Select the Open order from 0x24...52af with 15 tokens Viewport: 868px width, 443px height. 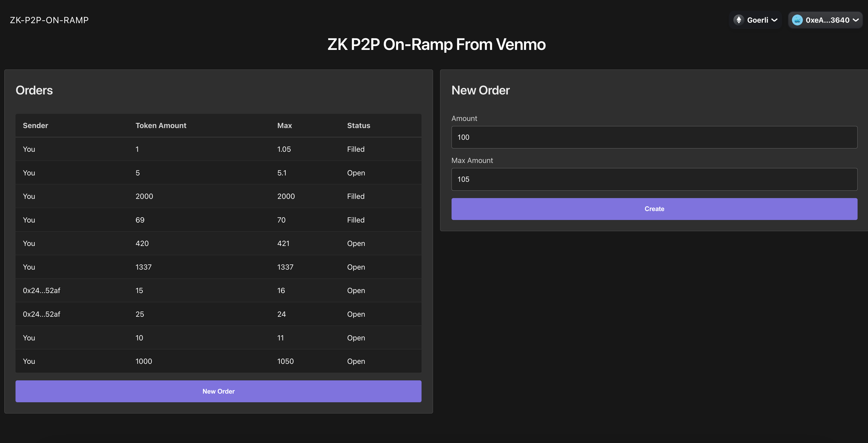pyautogui.click(x=218, y=290)
